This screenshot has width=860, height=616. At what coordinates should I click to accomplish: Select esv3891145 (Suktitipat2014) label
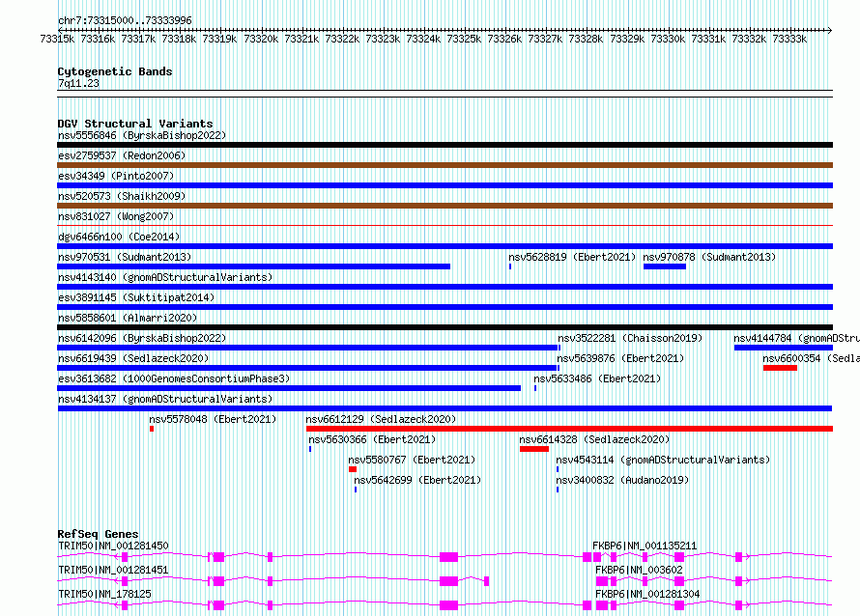point(136,297)
